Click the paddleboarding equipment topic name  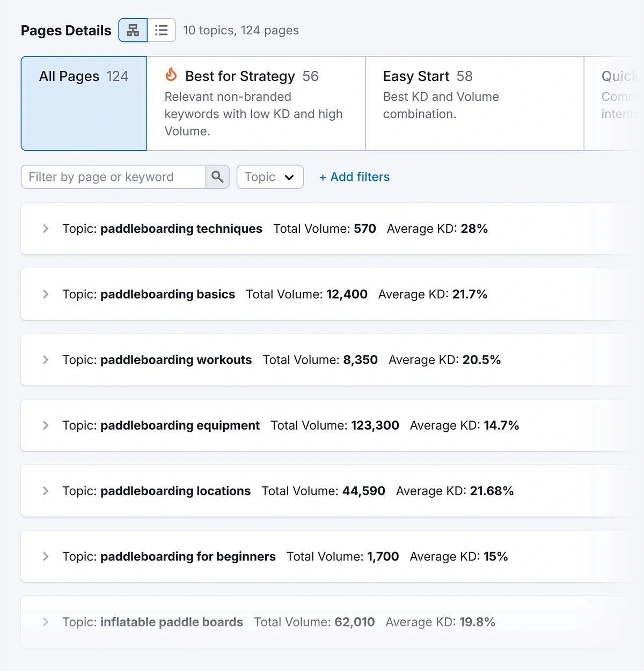click(180, 426)
